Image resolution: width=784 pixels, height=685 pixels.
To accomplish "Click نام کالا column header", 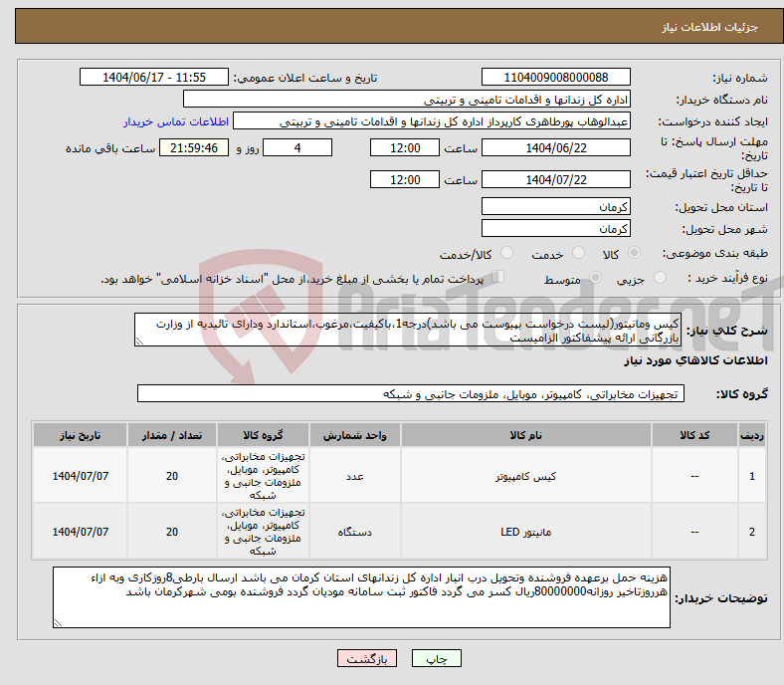I will (x=526, y=435).
